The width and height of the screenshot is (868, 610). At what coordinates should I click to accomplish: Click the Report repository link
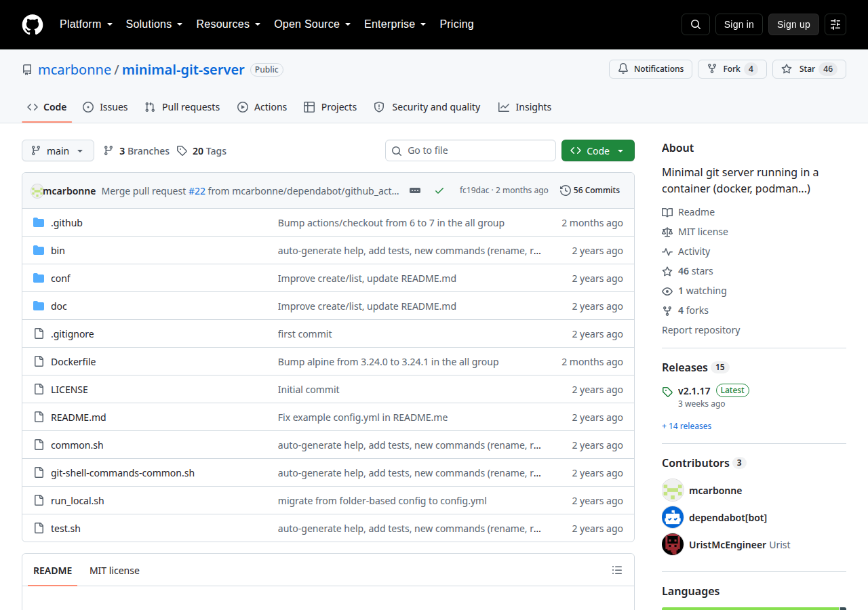pyautogui.click(x=701, y=330)
